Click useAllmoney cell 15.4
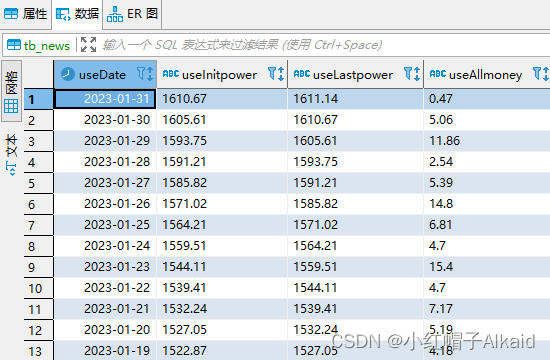The height and width of the screenshot is (360, 550). pos(487,267)
